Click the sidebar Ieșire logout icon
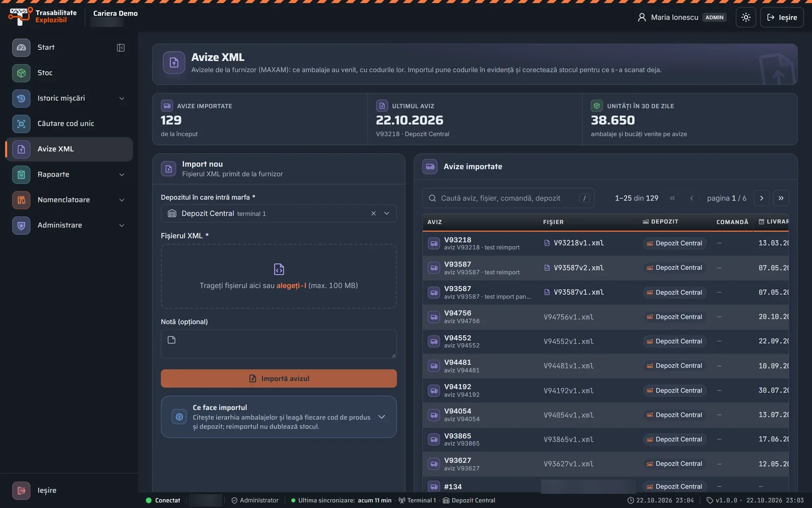Viewport: 812px width, 508px height. [21, 490]
